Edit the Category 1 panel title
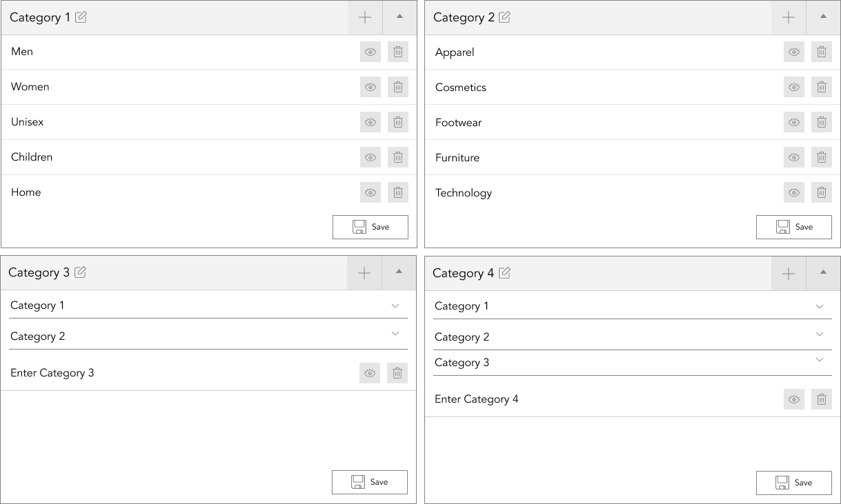841x504 pixels. (x=81, y=17)
